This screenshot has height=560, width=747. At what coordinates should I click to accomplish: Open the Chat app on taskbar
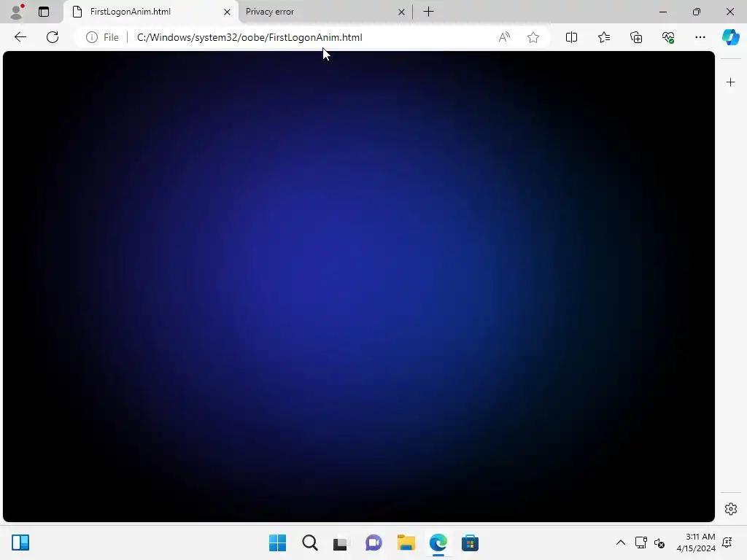click(x=373, y=542)
